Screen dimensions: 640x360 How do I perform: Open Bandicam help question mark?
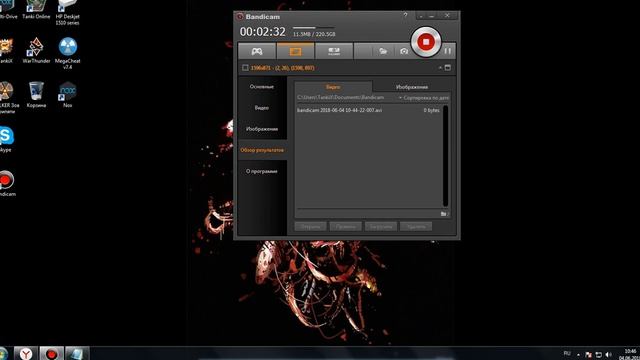click(x=405, y=15)
